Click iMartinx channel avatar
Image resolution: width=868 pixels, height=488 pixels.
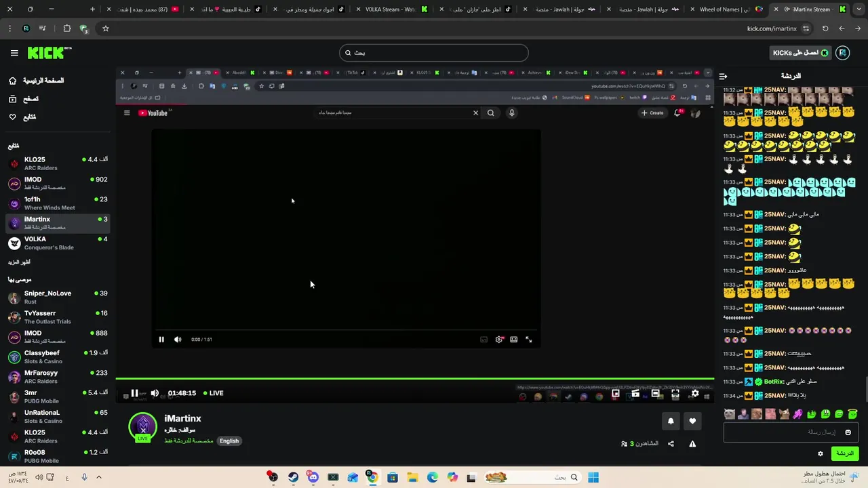tap(142, 427)
